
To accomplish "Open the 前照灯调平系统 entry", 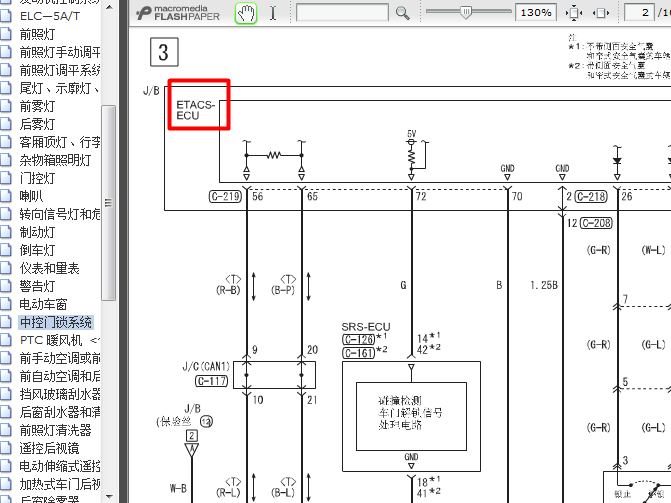I will [60, 70].
